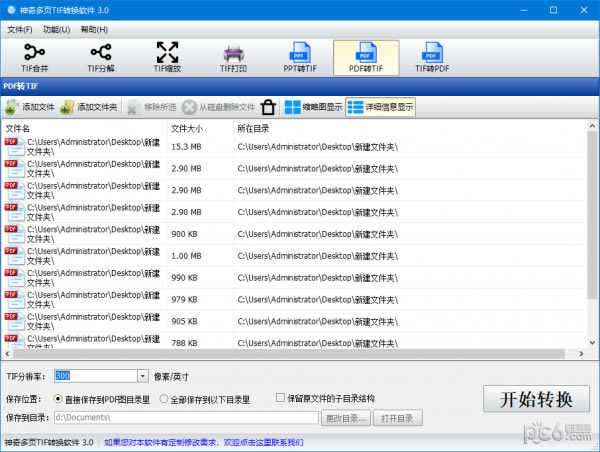Click the horizontal scrollbar right arrow

(581, 354)
